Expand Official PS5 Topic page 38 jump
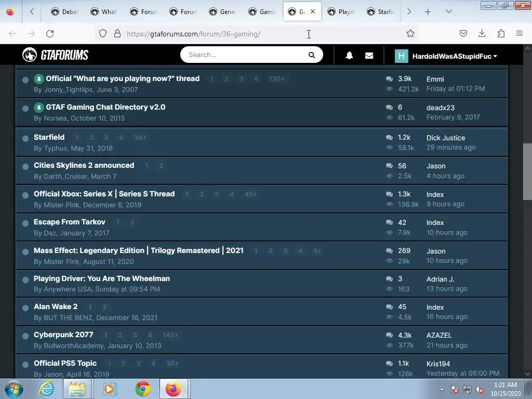 (172, 363)
